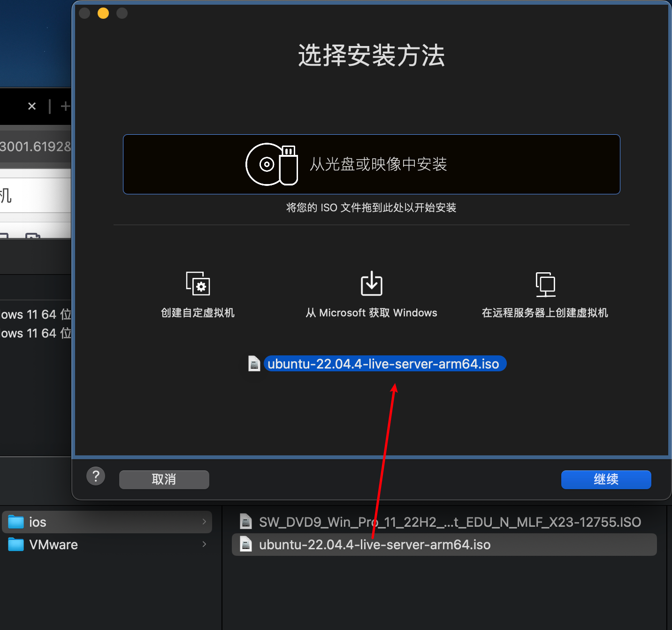
Task: Click the 继续 continue button
Action: (606, 479)
